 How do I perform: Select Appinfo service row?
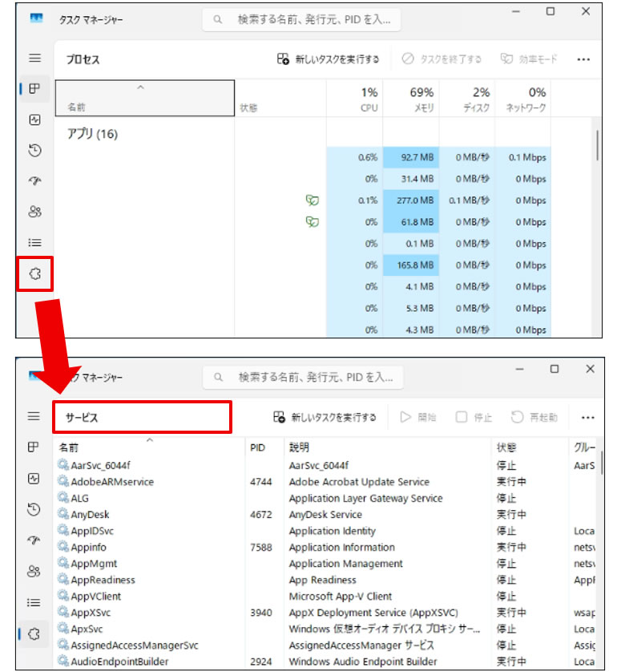coord(325,547)
